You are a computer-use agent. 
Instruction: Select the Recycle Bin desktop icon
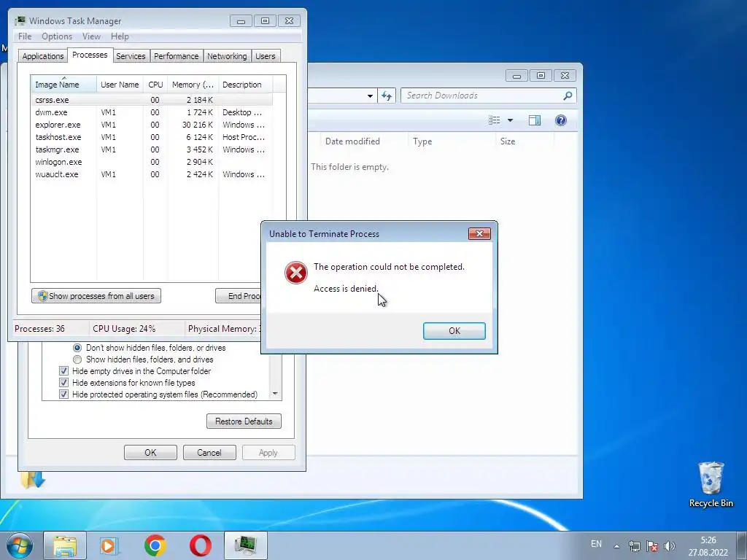point(711,484)
